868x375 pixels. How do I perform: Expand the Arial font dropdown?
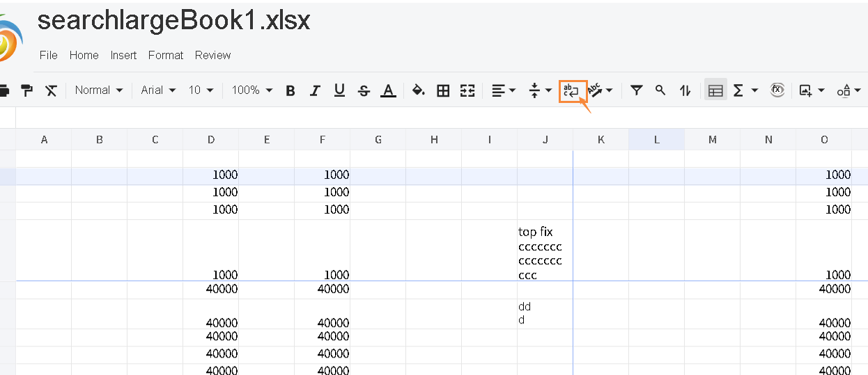[158, 90]
